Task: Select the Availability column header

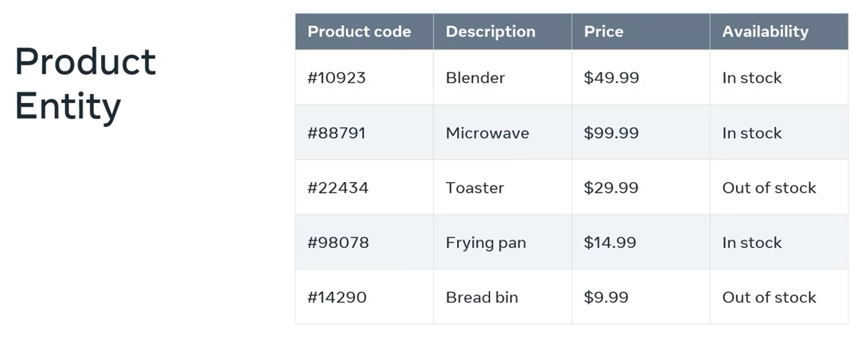Action: pyautogui.click(x=765, y=32)
